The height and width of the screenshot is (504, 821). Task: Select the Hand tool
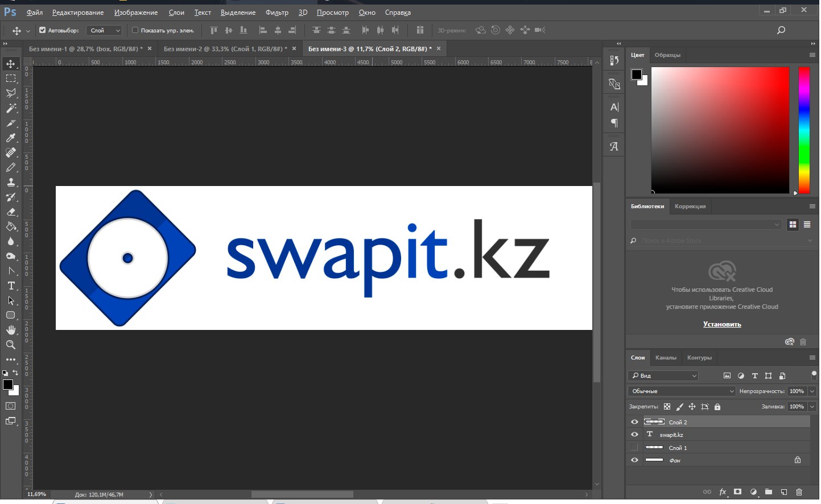coord(11,330)
